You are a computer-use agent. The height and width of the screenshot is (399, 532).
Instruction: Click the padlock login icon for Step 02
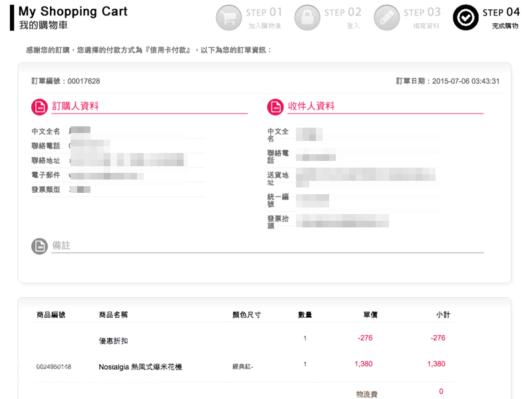click(307, 18)
